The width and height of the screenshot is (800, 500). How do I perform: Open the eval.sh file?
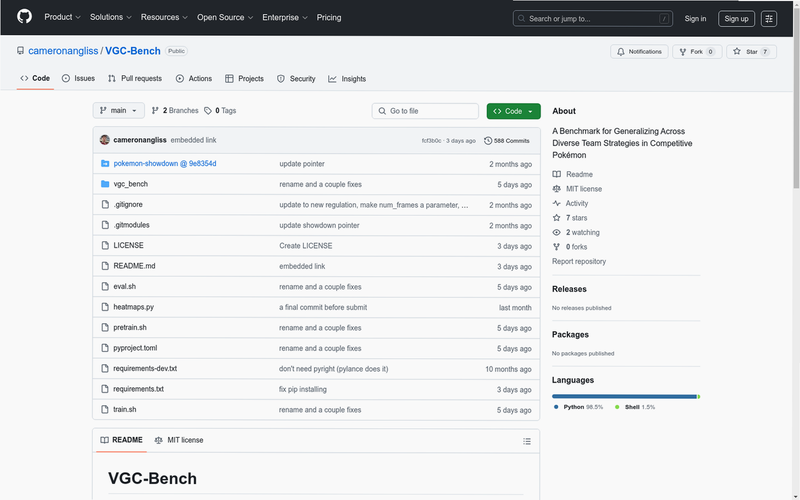point(124,287)
